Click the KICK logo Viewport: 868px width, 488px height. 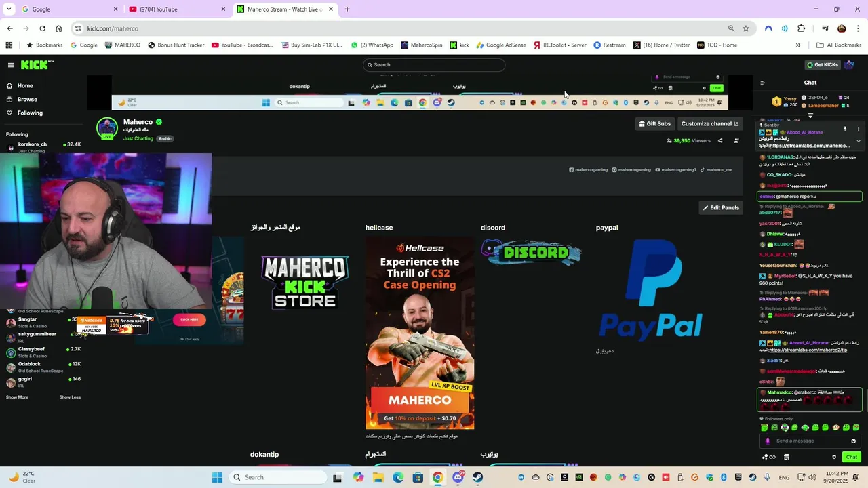click(36, 65)
